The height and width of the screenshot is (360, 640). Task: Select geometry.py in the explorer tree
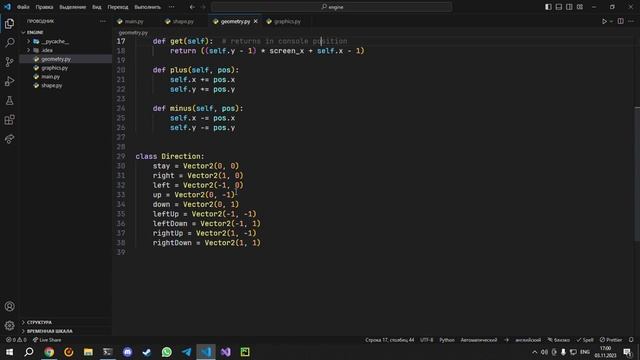(56, 59)
